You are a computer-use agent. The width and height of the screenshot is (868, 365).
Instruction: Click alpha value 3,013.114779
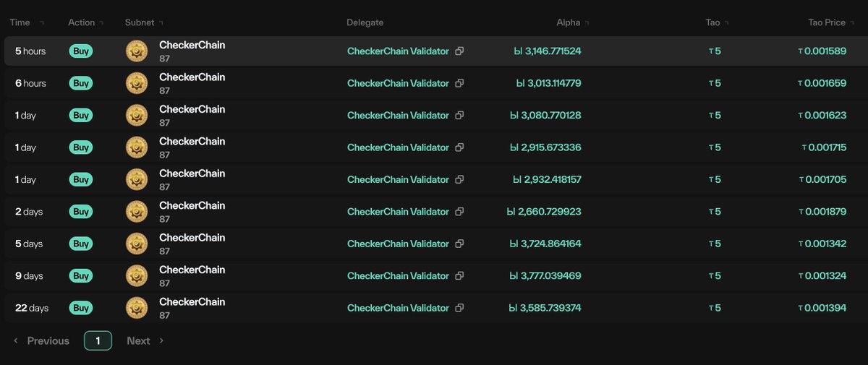(x=548, y=83)
